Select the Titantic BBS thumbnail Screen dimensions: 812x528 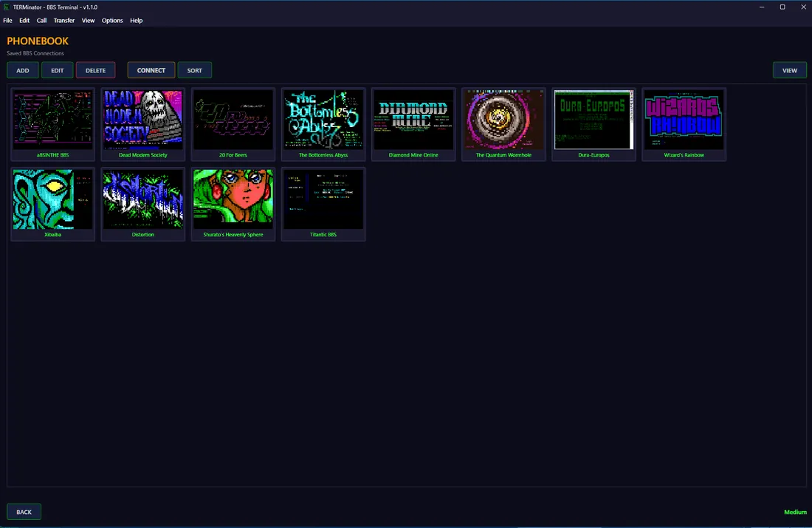pyautogui.click(x=323, y=204)
